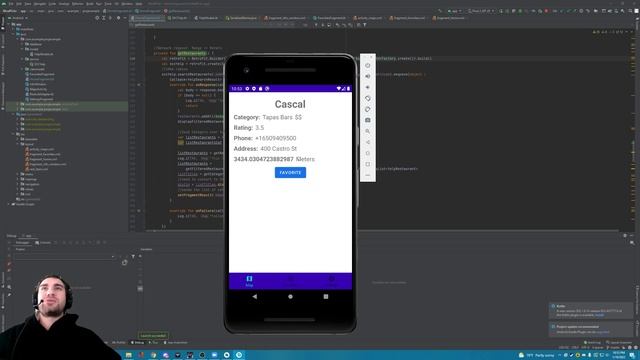Click emulator zoom magnifier icon

pos(368,131)
